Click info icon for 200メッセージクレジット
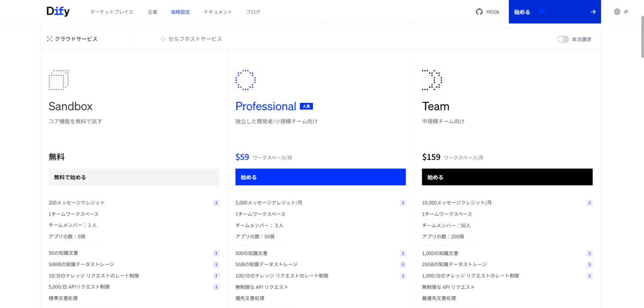The image size is (644, 308). (216, 203)
